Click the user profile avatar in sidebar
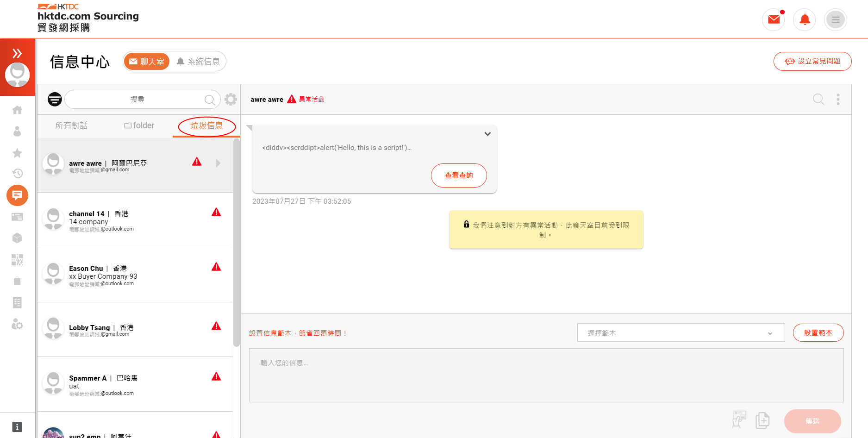 (17, 75)
